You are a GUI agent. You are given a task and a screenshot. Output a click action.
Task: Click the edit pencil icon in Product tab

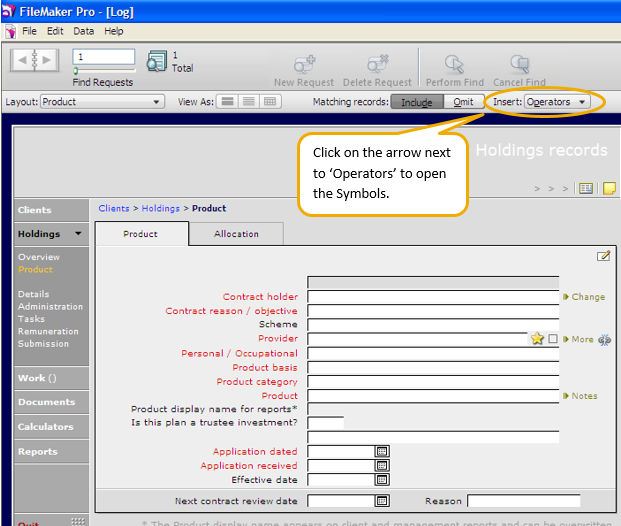pos(603,256)
